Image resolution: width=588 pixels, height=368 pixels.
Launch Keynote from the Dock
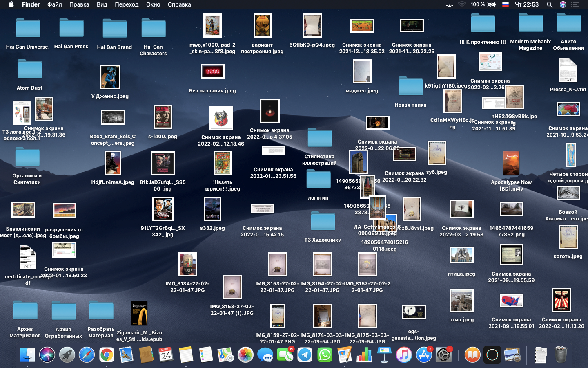[x=384, y=355]
